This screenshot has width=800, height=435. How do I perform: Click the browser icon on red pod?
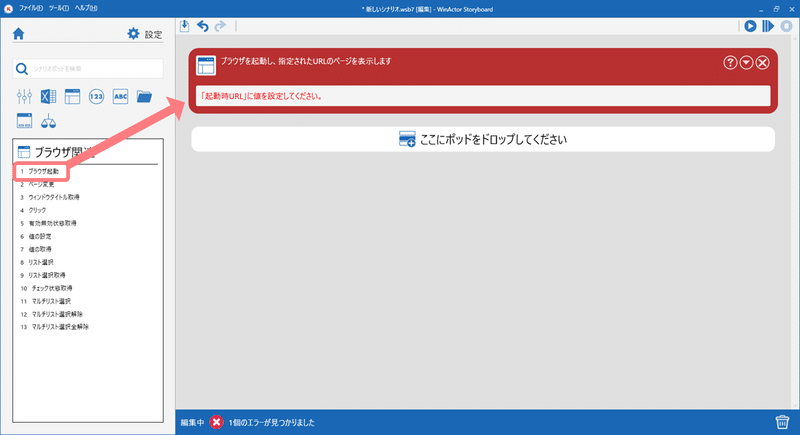[206, 65]
